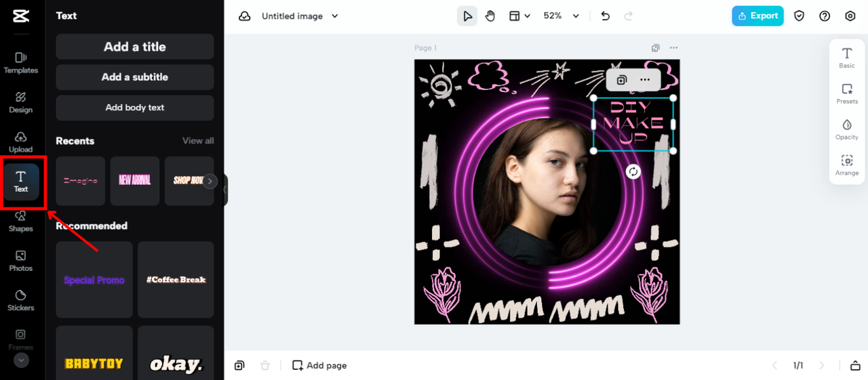
Task: Open the pages overview tray icon
Action: pos(855,366)
